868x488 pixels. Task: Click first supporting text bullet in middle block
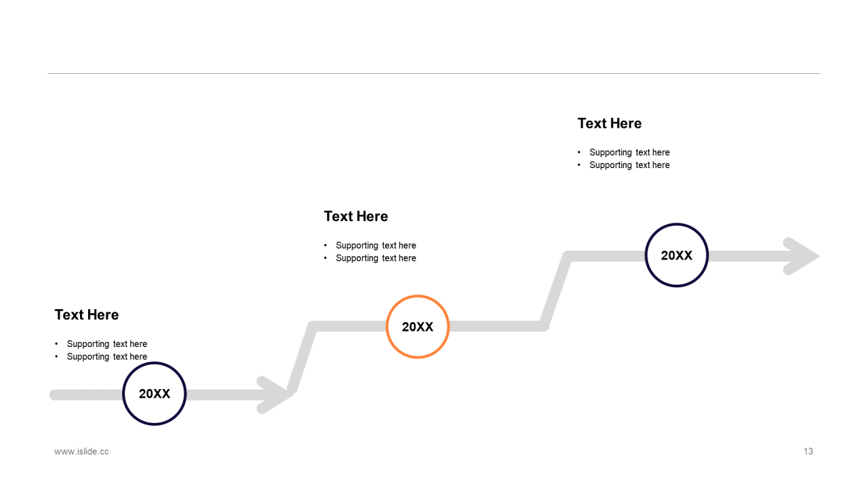pyautogui.click(x=376, y=245)
